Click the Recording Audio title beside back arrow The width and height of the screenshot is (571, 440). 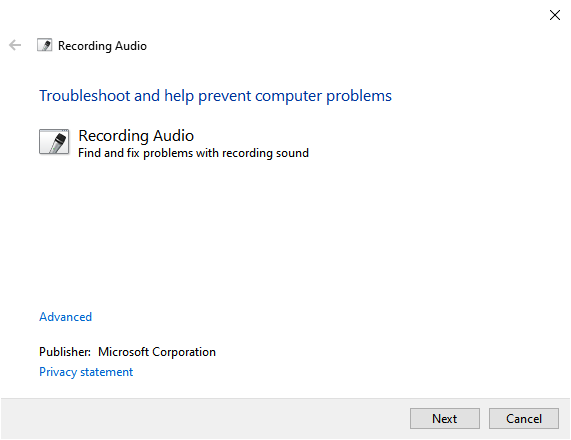pyautogui.click(x=102, y=46)
